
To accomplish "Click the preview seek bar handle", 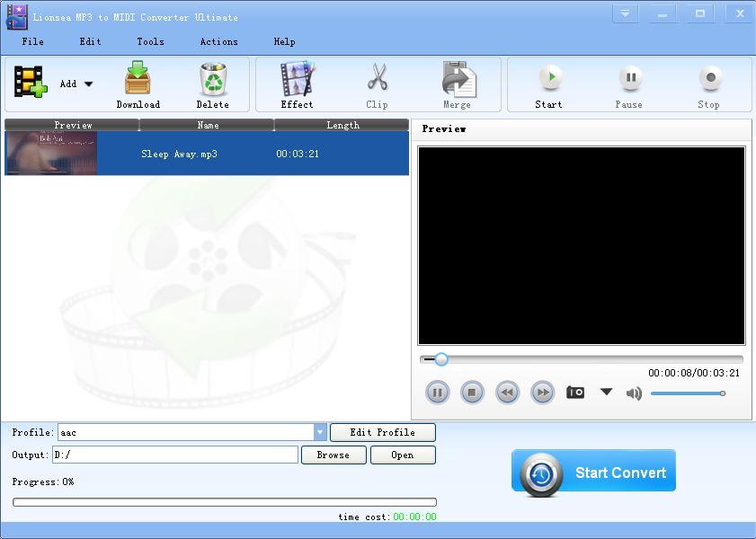I will (440, 359).
